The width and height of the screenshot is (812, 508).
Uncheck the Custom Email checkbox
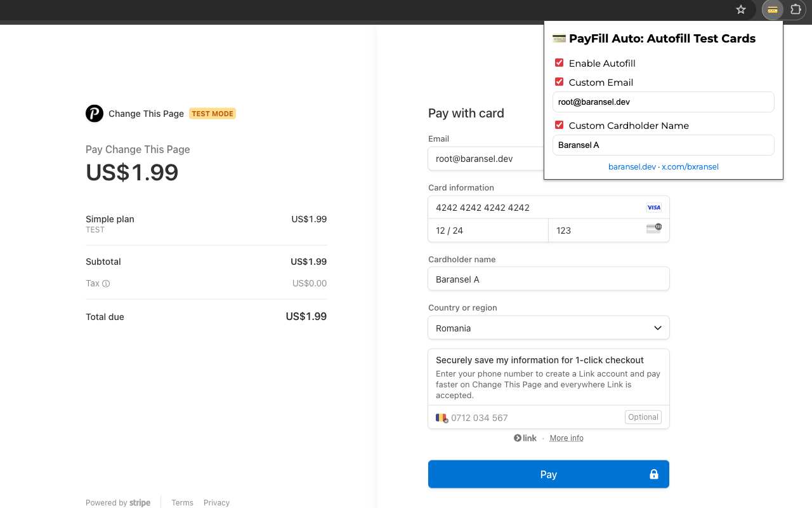pyautogui.click(x=559, y=82)
